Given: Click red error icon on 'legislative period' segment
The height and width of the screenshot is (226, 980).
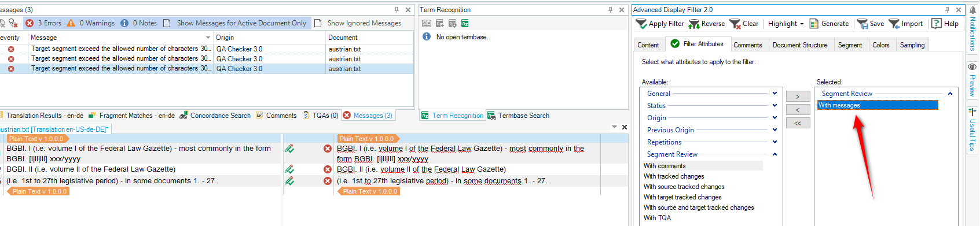Looking at the screenshot, I should coord(328,181).
